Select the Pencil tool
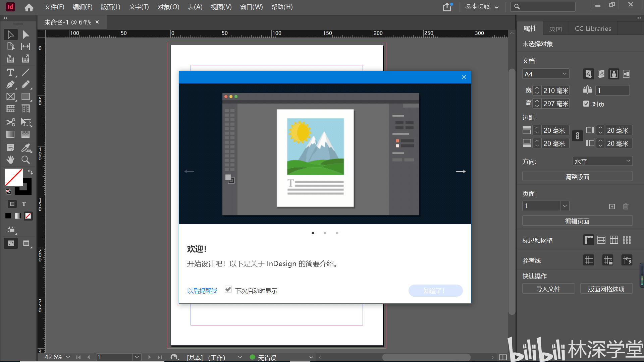Viewport: 644px width, 362px height. point(26,84)
